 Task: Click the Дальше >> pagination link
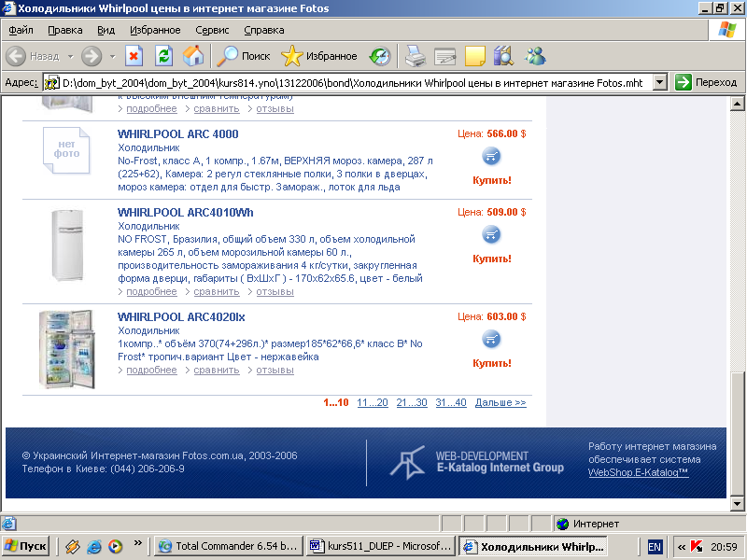[500, 402]
